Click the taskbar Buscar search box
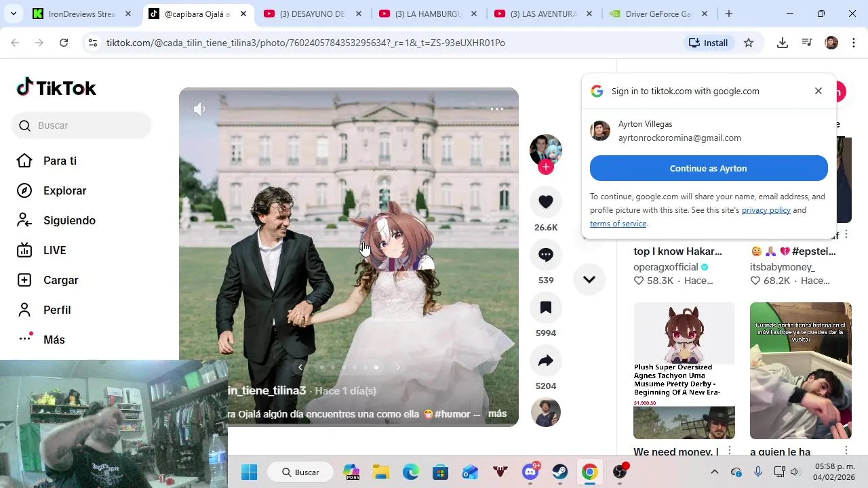868x488 pixels. click(x=300, y=472)
